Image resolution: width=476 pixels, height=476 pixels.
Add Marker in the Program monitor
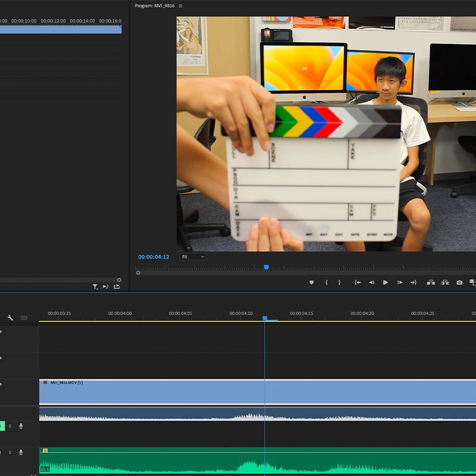click(311, 283)
